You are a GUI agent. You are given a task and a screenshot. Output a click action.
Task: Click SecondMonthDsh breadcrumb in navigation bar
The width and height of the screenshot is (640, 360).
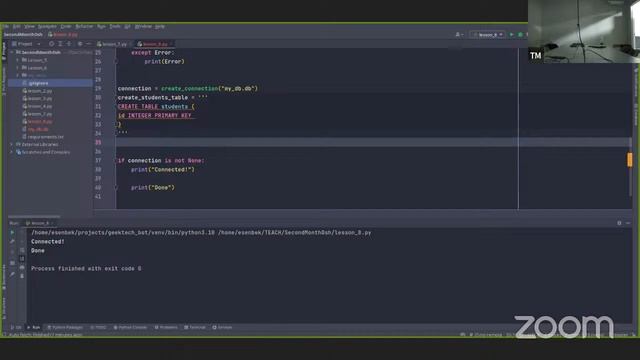[23, 35]
